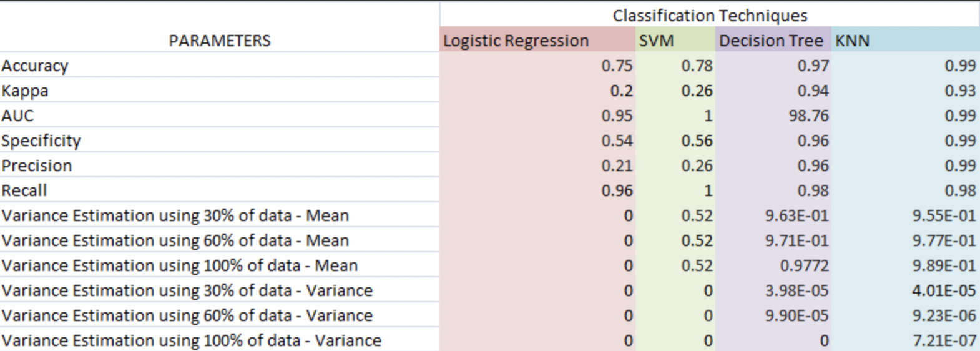Select the KNN column header cell
This screenshot has height=351, width=980.
tap(906, 41)
